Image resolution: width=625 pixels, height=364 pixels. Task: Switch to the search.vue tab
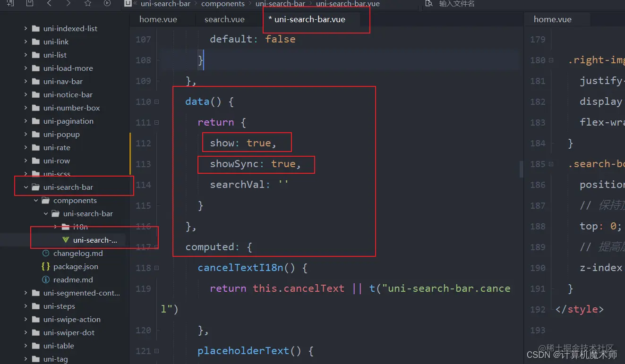[x=224, y=19]
